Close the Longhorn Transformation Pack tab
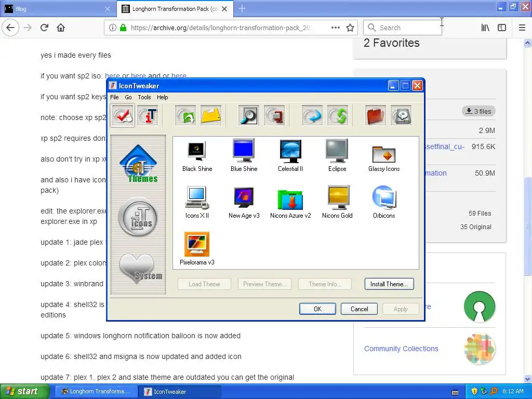 (224, 9)
